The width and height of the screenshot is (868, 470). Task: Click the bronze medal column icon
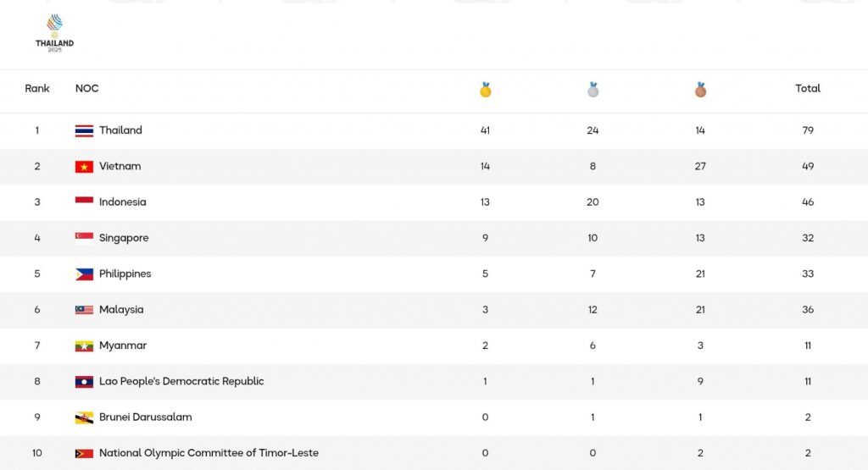pos(700,90)
